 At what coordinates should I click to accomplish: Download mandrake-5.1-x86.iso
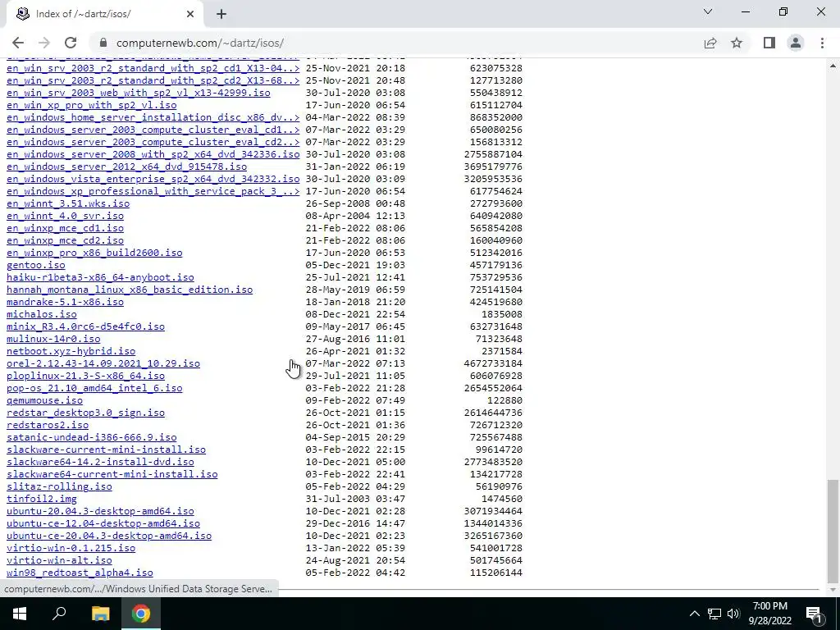tap(65, 302)
